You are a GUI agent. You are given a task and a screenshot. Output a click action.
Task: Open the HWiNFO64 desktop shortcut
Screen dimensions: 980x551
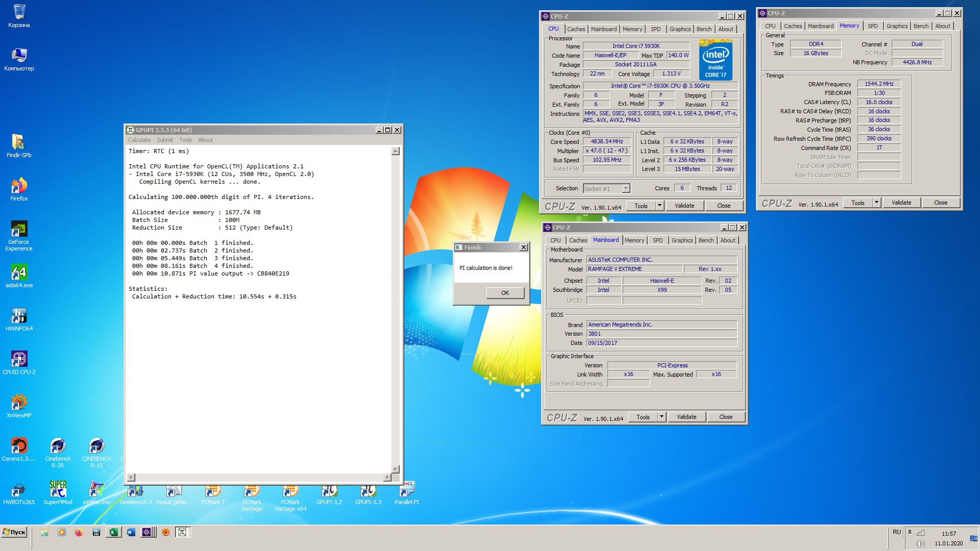point(19,319)
